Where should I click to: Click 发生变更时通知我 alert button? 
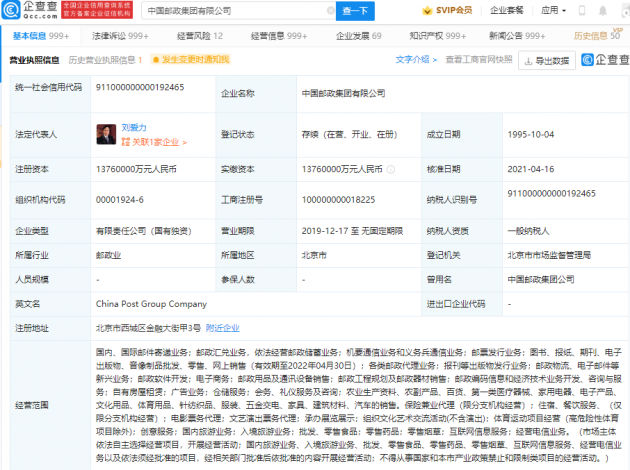click(190, 60)
